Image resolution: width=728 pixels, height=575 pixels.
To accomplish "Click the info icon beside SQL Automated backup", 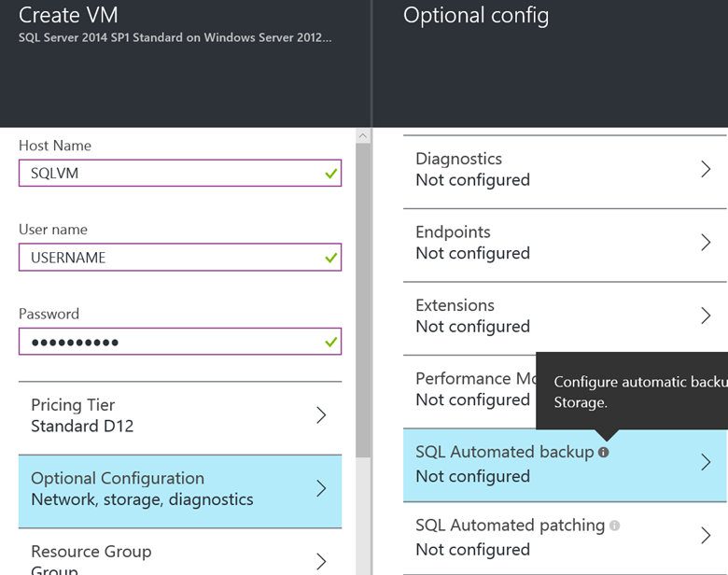I will coord(603,452).
